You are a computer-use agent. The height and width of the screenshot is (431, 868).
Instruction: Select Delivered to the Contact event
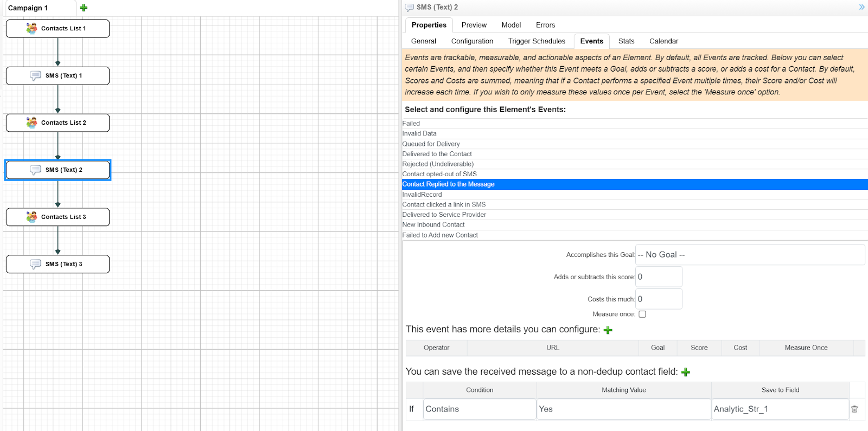pos(635,154)
